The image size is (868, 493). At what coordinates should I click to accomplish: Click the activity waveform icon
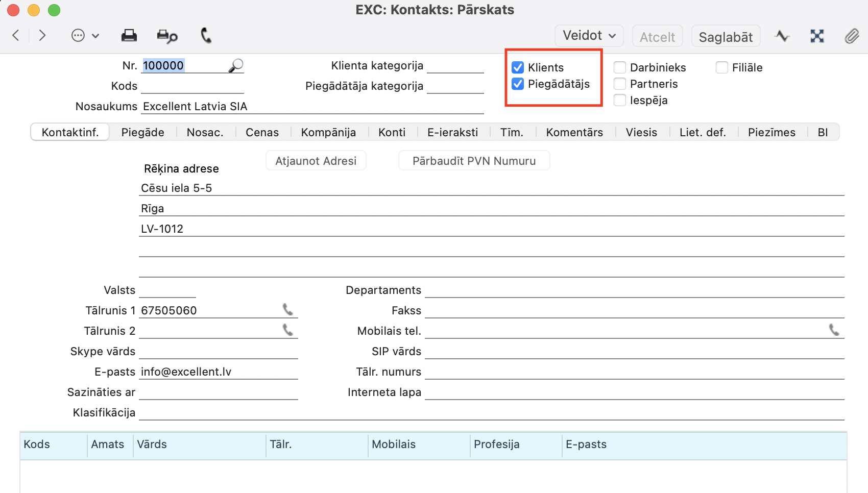point(782,36)
